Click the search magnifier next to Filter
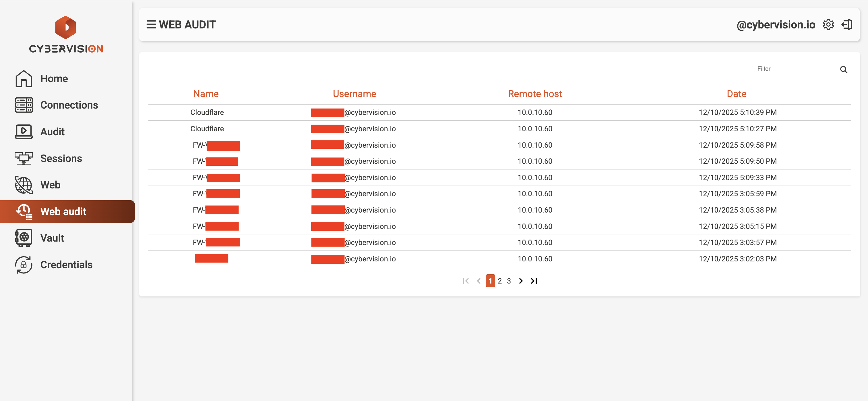The height and width of the screenshot is (401, 868). (844, 70)
